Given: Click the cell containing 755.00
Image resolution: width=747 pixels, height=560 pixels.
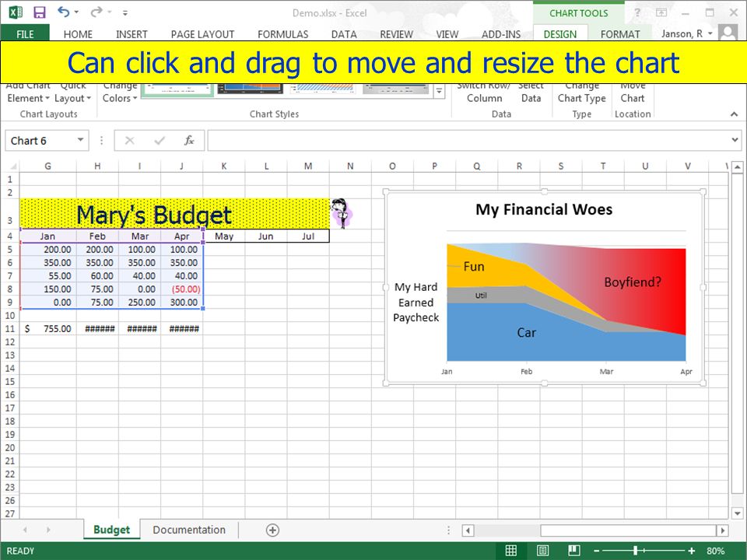Looking at the screenshot, I should point(47,328).
